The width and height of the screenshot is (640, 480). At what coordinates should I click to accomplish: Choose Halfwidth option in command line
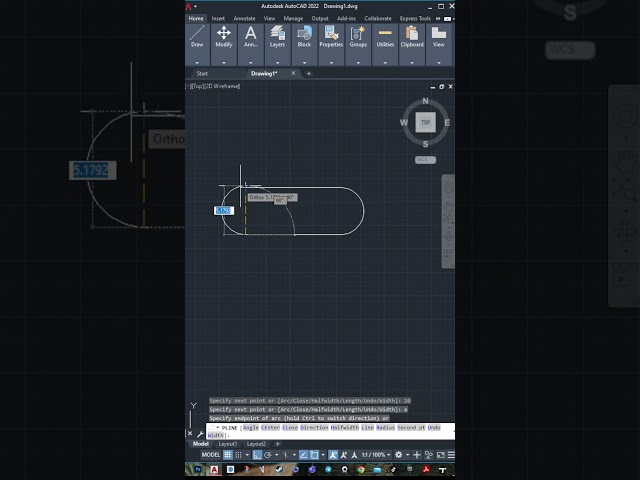[x=344, y=427]
